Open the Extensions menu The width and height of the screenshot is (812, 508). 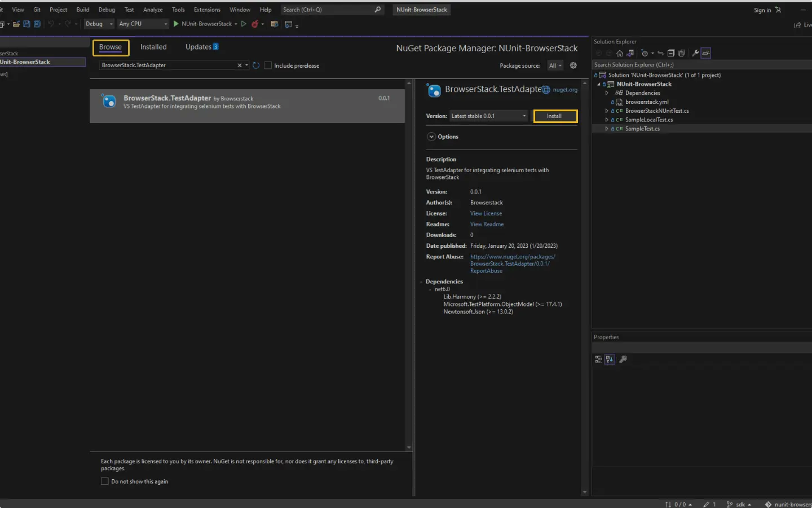207,10
